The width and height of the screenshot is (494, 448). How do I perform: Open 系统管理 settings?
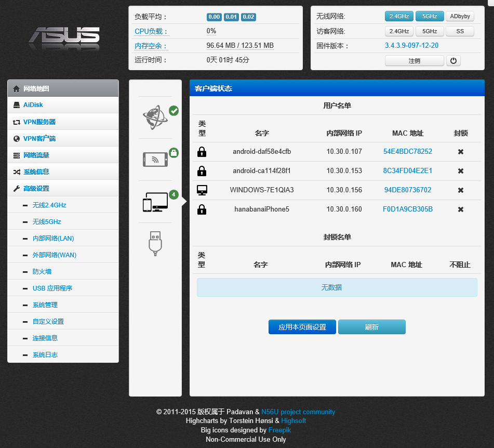point(63,305)
